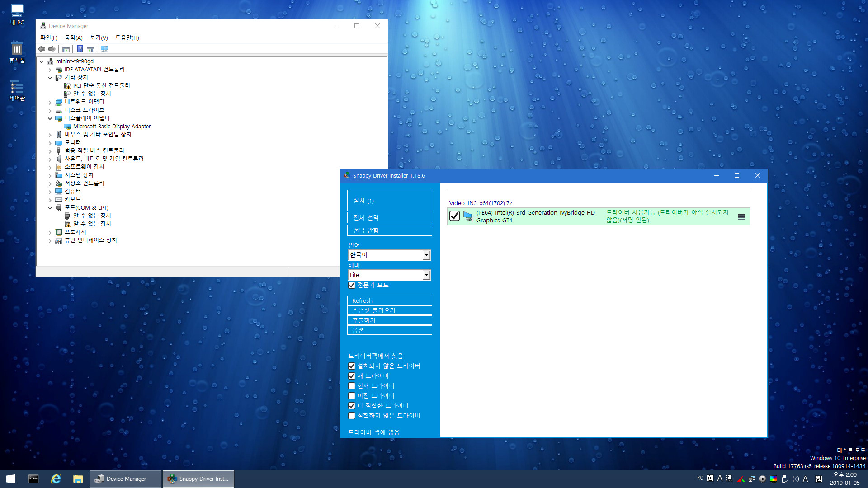The width and height of the screenshot is (868, 488).
Task: Click the forward arrow in Device Manager toolbar
Action: coord(52,49)
